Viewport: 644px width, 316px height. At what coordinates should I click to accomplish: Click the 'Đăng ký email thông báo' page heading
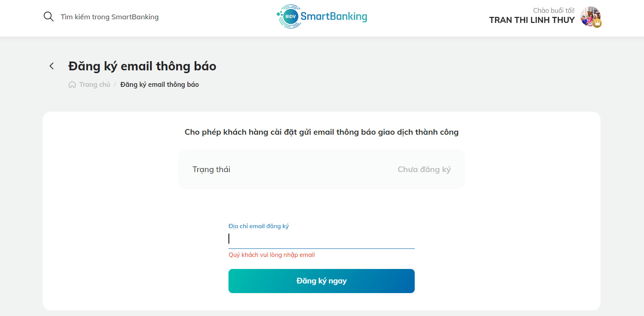[x=142, y=66]
